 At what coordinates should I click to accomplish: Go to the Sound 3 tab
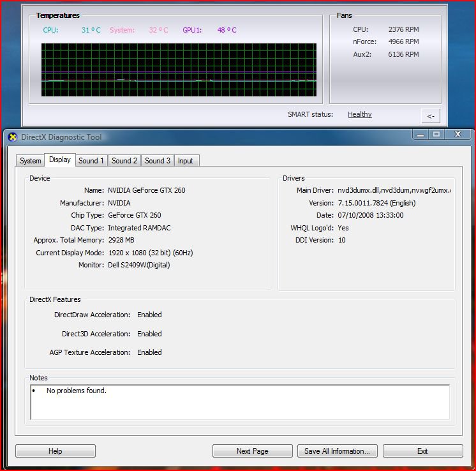tap(158, 161)
